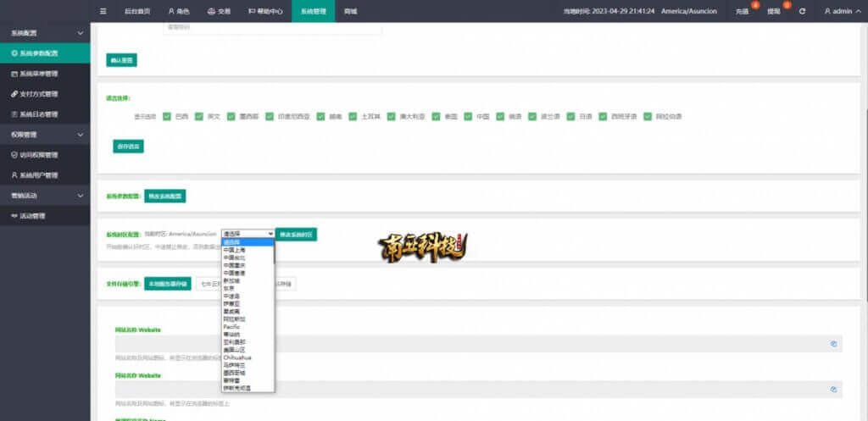Uncheck the 巴西 language checkbox

pyautogui.click(x=167, y=116)
